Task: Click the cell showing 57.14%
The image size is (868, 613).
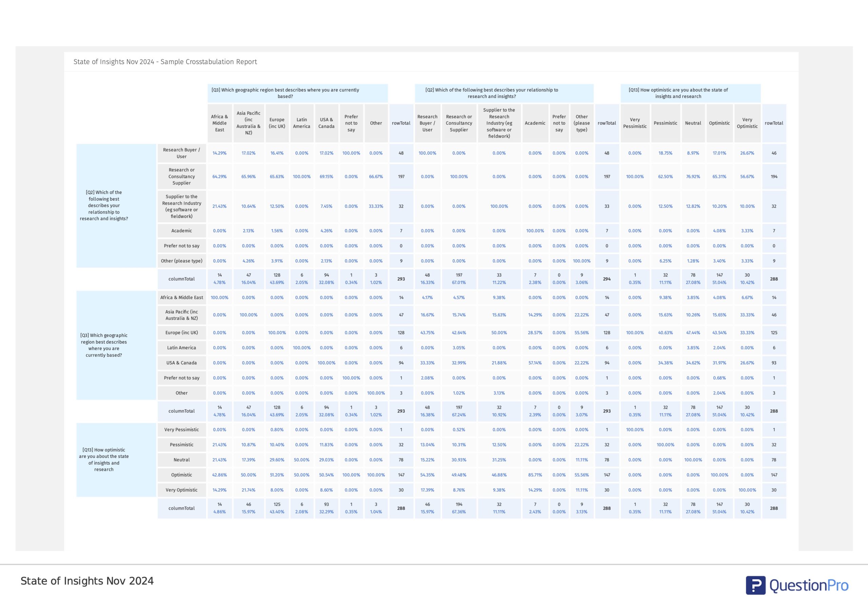Action: point(535,363)
